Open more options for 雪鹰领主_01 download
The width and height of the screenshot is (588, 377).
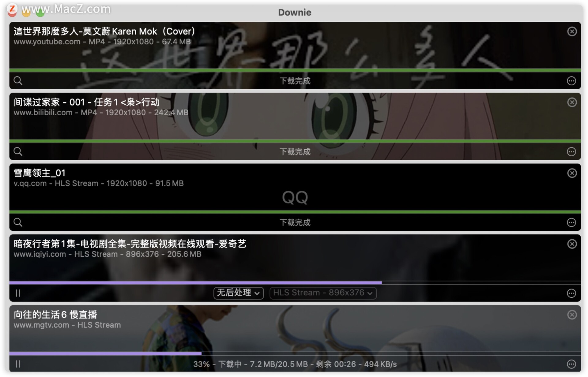click(571, 222)
